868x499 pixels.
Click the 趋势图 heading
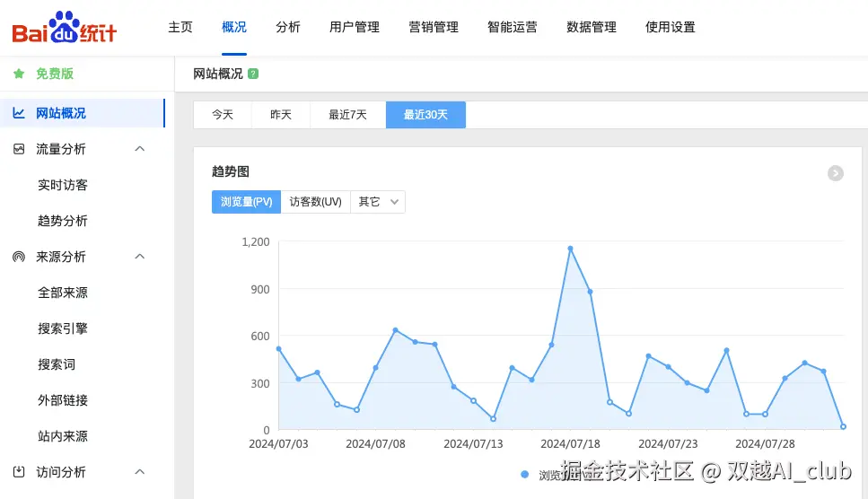tap(231, 171)
